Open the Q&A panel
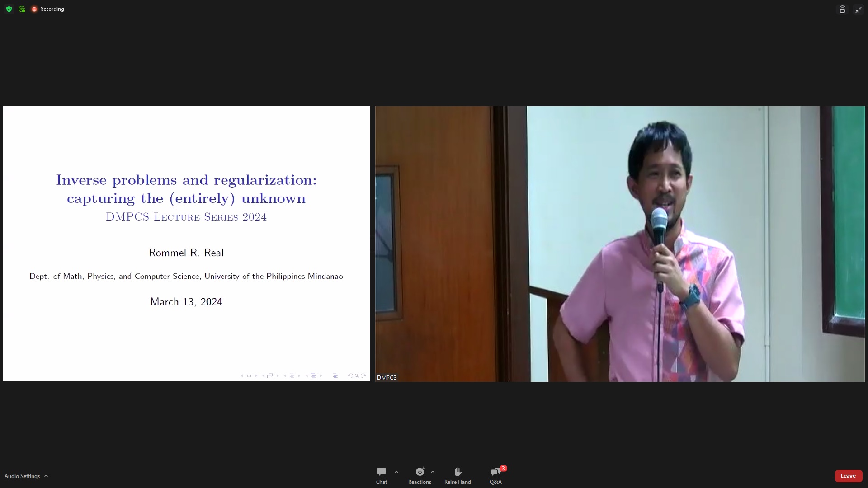This screenshot has height=488, width=868. pos(496,476)
